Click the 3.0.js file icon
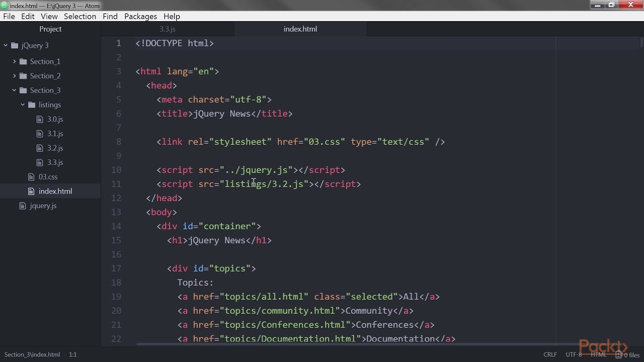 40,119
